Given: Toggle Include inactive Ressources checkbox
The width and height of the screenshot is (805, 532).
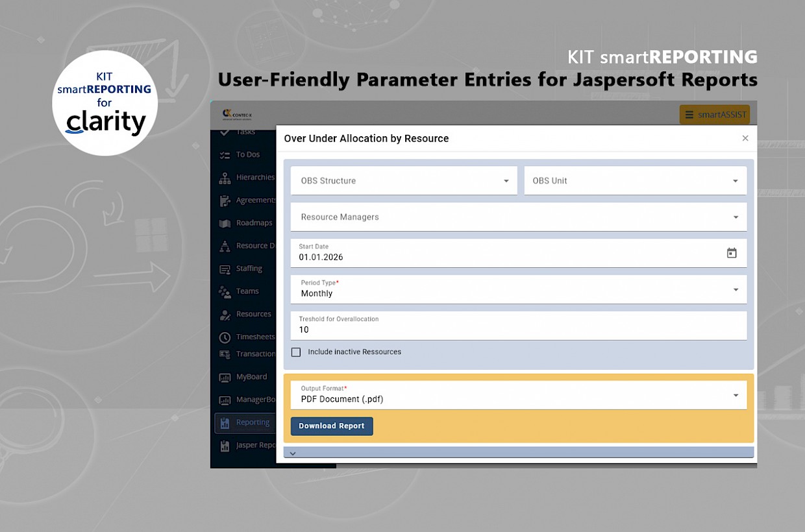Looking at the screenshot, I should (x=296, y=352).
